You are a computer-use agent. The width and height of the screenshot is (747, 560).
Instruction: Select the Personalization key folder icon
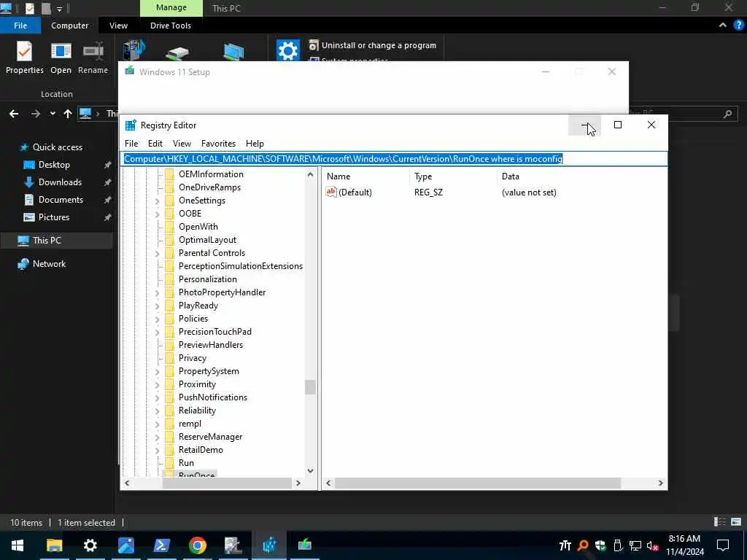169,279
